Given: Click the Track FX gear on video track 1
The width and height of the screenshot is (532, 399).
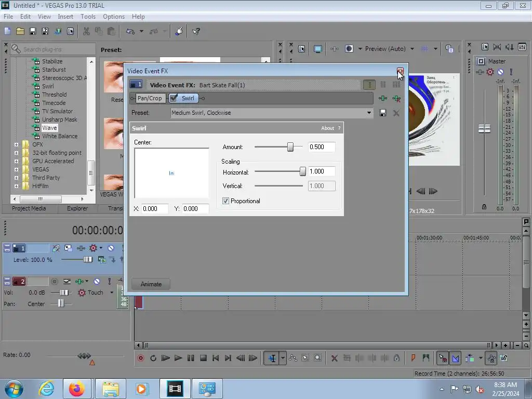Looking at the screenshot, I should pos(94,248).
